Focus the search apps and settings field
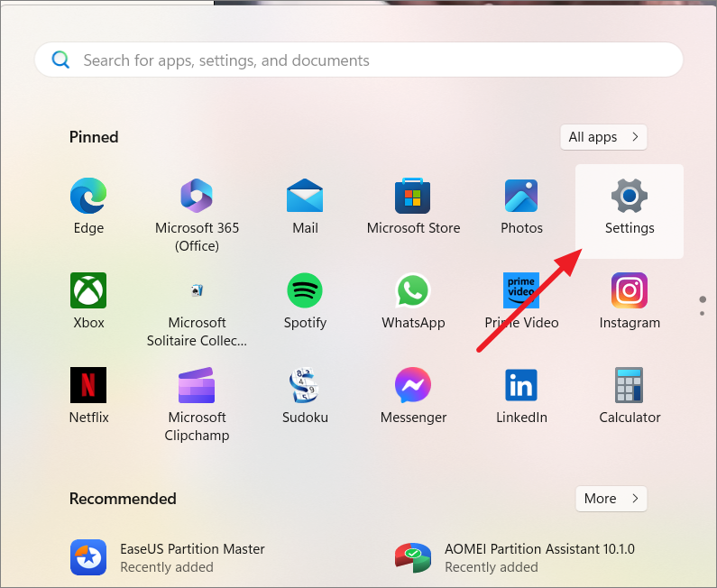This screenshot has height=588, width=717. 359,60
